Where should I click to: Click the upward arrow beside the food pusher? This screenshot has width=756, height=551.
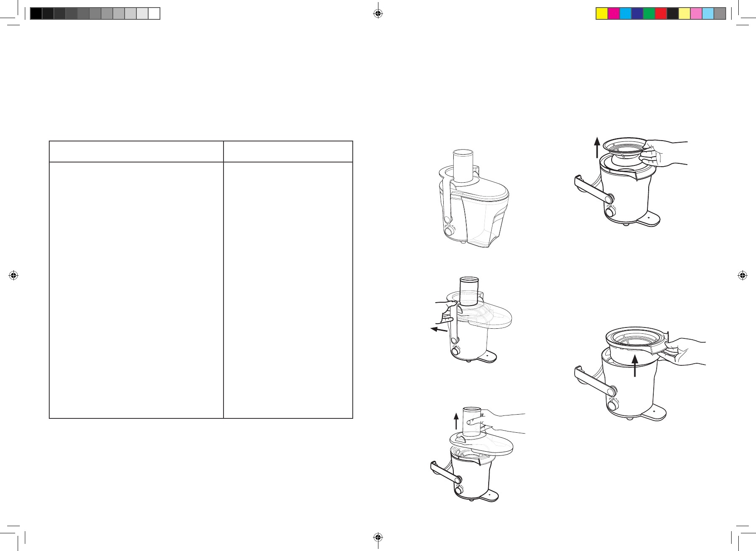click(x=456, y=421)
